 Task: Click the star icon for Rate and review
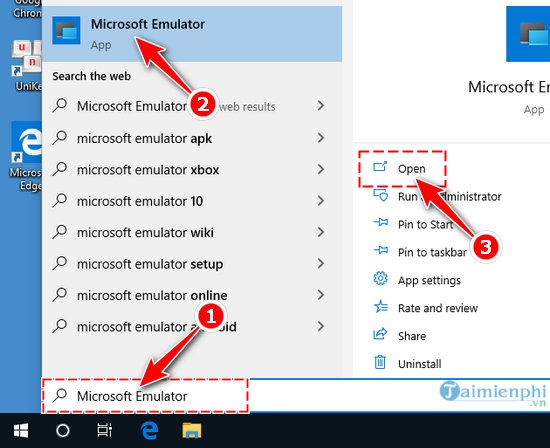tap(381, 306)
